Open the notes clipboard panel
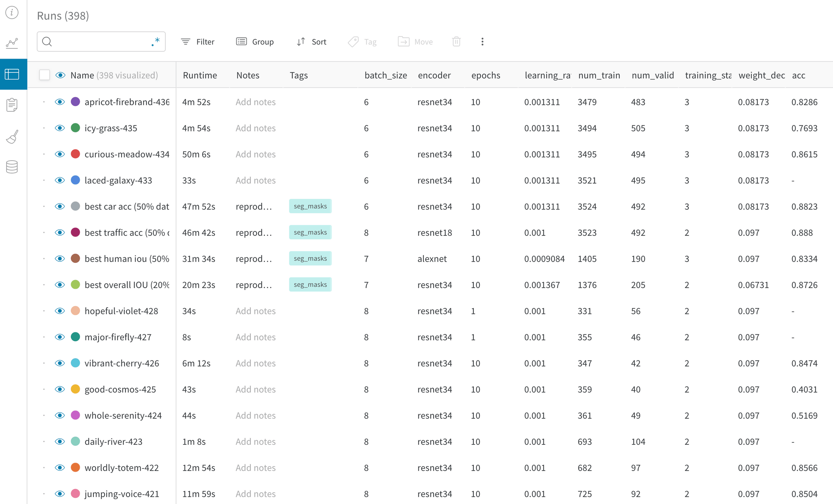This screenshot has height=504, width=833. pyautogui.click(x=12, y=105)
